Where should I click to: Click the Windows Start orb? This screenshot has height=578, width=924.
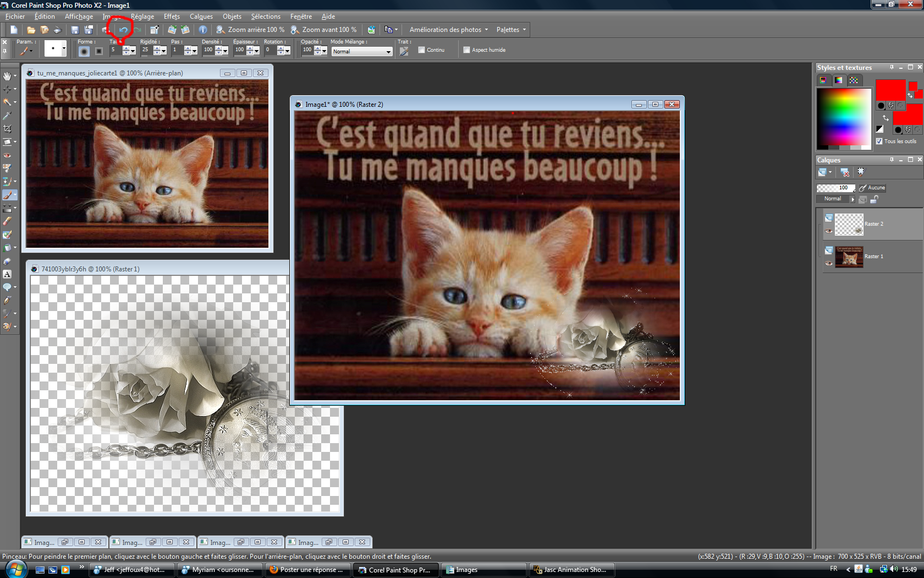[x=15, y=569]
